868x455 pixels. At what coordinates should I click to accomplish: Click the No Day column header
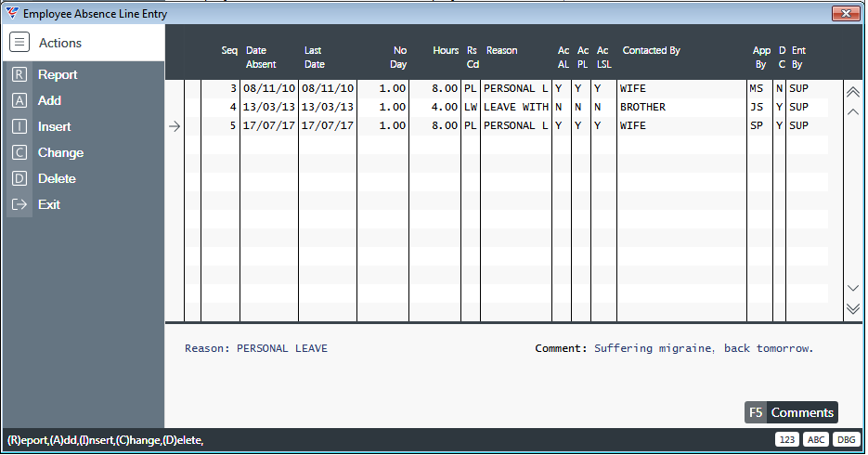click(x=398, y=58)
